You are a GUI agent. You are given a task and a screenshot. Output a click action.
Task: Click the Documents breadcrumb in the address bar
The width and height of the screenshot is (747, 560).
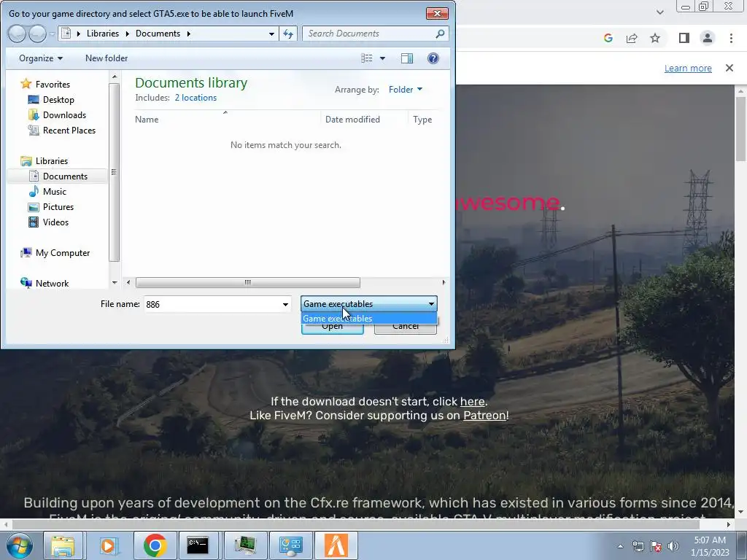158,34
